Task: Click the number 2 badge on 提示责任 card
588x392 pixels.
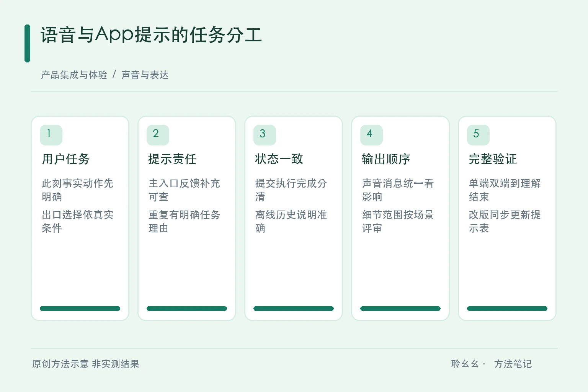Action: (158, 135)
